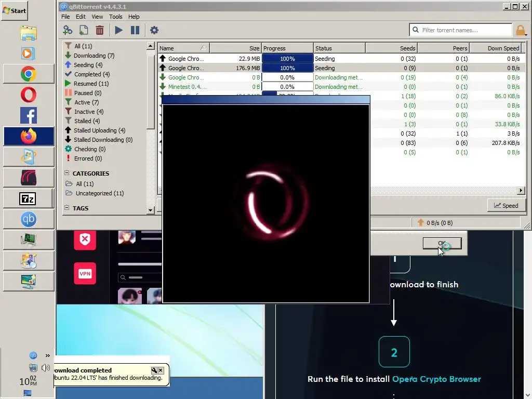The height and width of the screenshot is (399, 532).
Task: Collapse the TAGS section
Action: [x=67, y=208]
